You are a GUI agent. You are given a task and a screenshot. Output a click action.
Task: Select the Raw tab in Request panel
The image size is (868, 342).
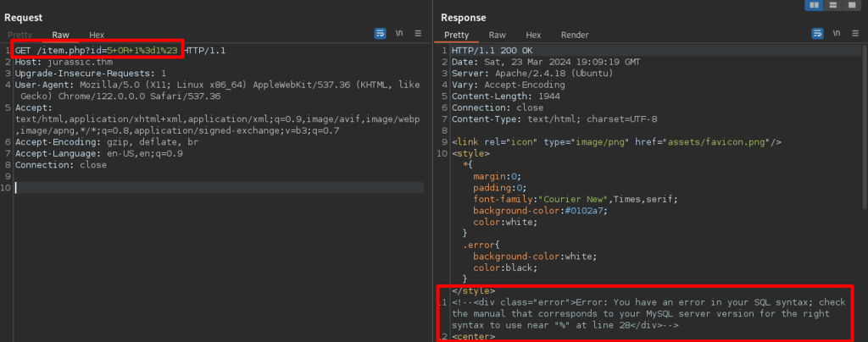pos(60,35)
